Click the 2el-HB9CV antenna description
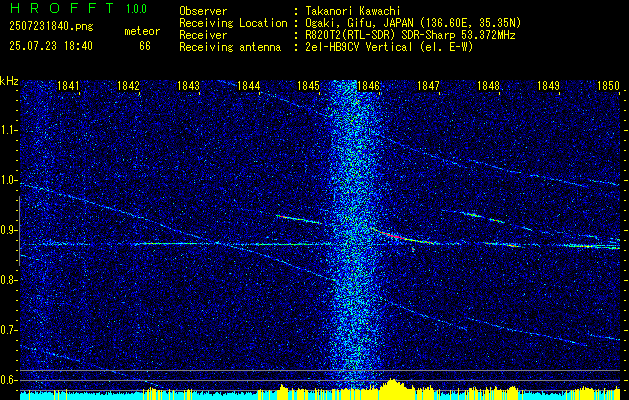Viewport: 629px width, 400px height. click(389, 47)
